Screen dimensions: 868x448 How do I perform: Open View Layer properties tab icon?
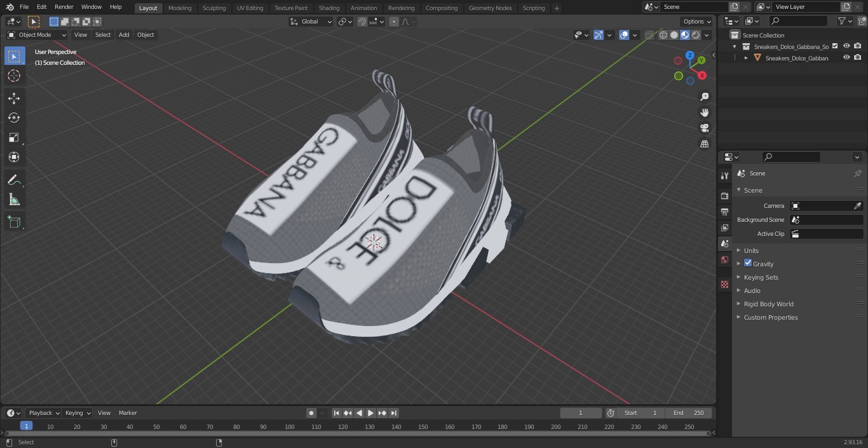(x=724, y=227)
